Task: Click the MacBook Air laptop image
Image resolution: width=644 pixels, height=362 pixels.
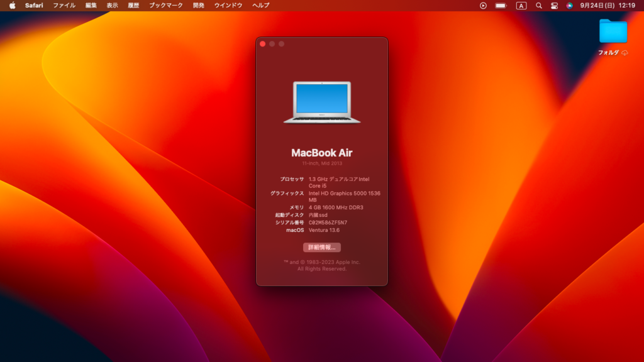Action: (322, 102)
